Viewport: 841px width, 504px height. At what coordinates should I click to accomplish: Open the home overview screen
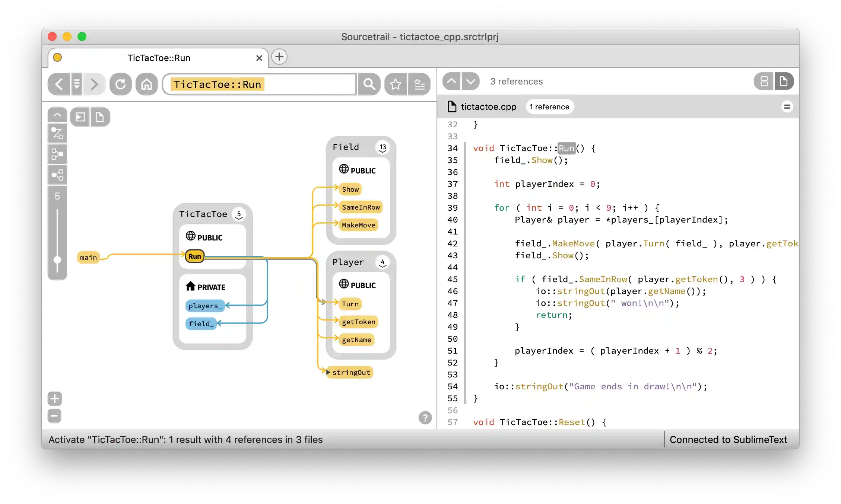tap(146, 84)
